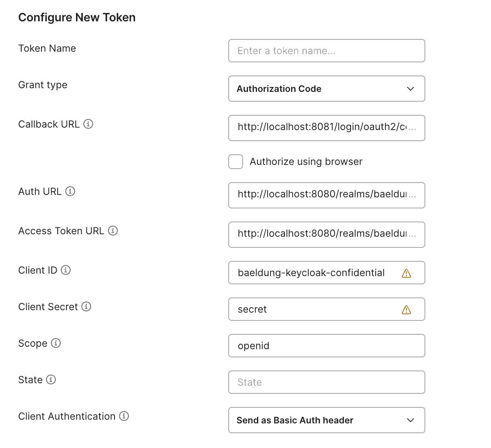This screenshot has width=491, height=448.
Task: Click the Scope field containing openid
Action: point(326,346)
